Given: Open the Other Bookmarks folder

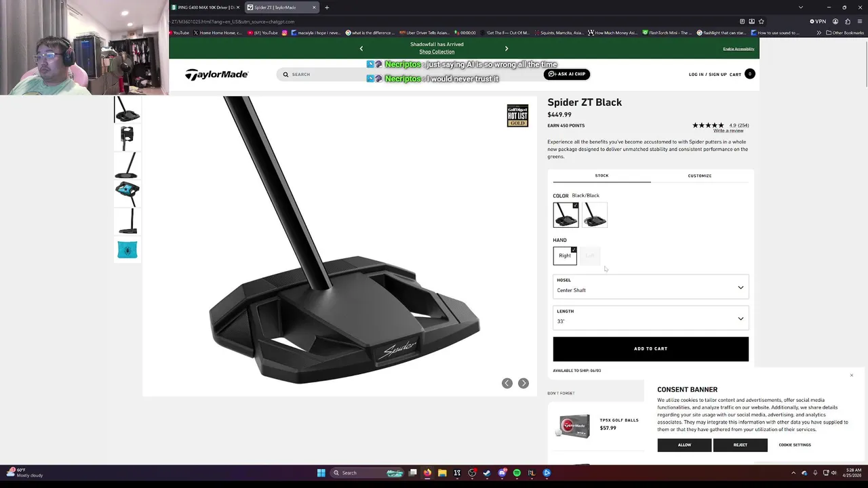Looking at the screenshot, I should pos(845,33).
